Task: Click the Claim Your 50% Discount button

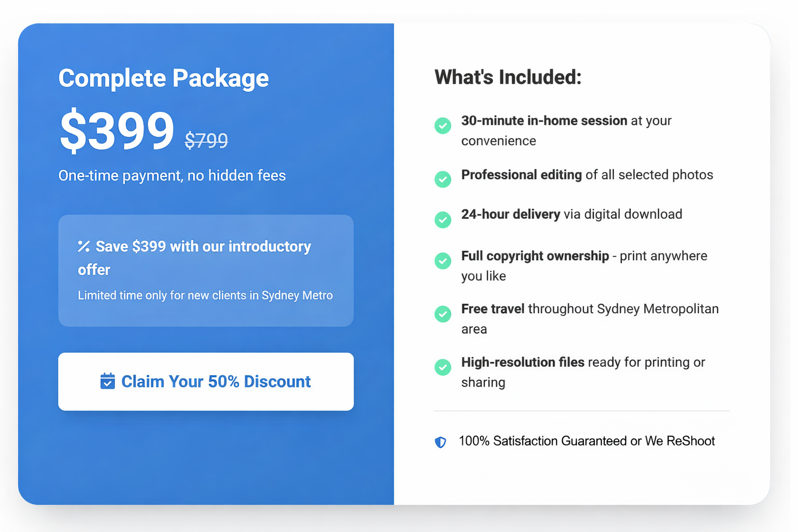Action: pyautogui.click(x=206, y=382)
